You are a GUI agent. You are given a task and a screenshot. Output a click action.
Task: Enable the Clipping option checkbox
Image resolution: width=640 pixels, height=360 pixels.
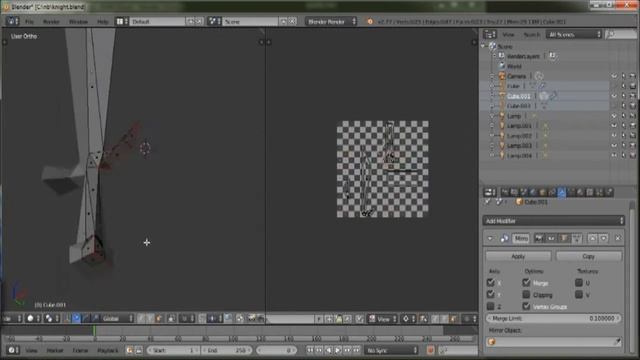click(526, 294)
